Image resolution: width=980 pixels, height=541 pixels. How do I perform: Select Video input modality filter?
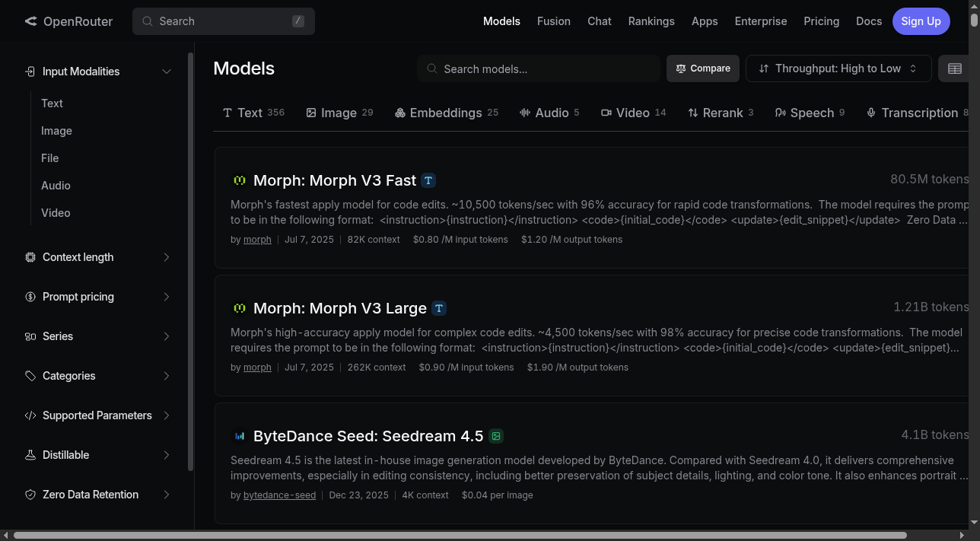[x=56, y=213]
